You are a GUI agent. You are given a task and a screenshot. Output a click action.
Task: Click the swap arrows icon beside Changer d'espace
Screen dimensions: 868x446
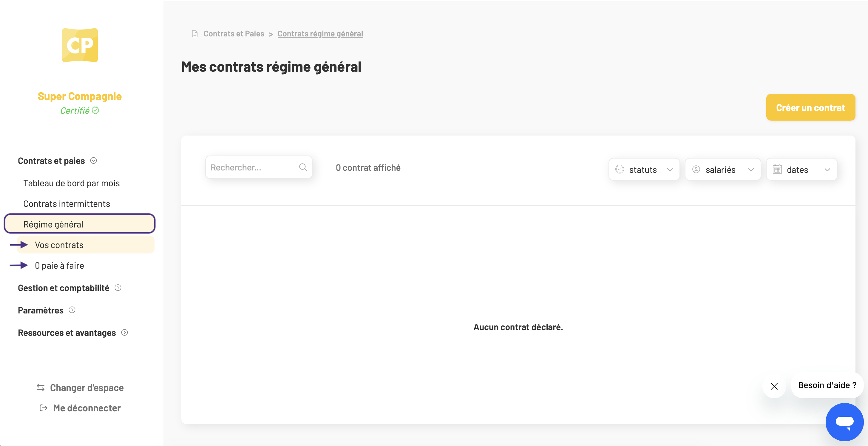point(41,388)
